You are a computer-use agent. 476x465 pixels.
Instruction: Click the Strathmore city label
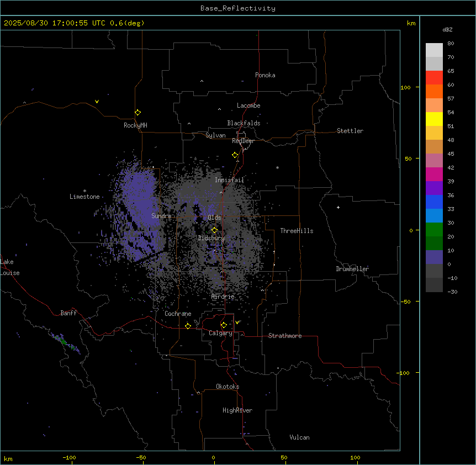[x=285, y=336]
